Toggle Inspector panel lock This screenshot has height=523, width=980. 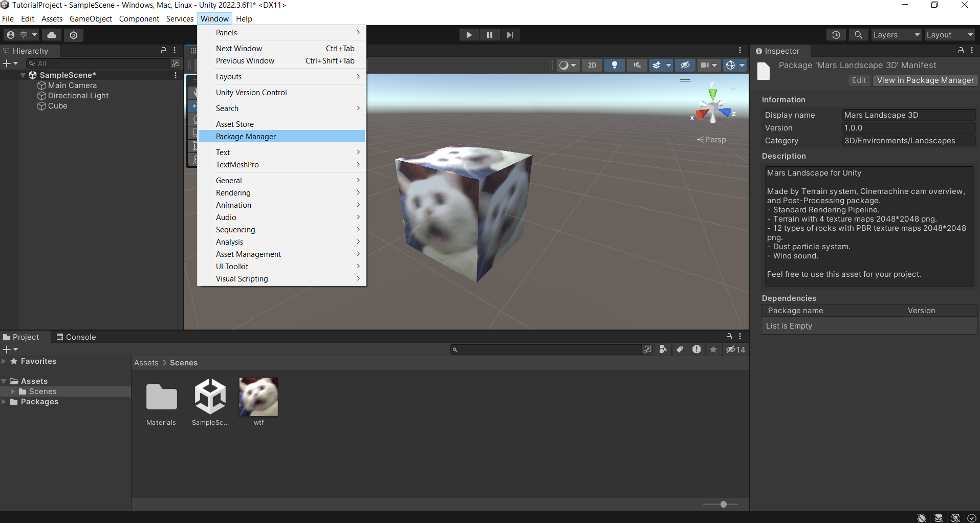click(961, 50)
